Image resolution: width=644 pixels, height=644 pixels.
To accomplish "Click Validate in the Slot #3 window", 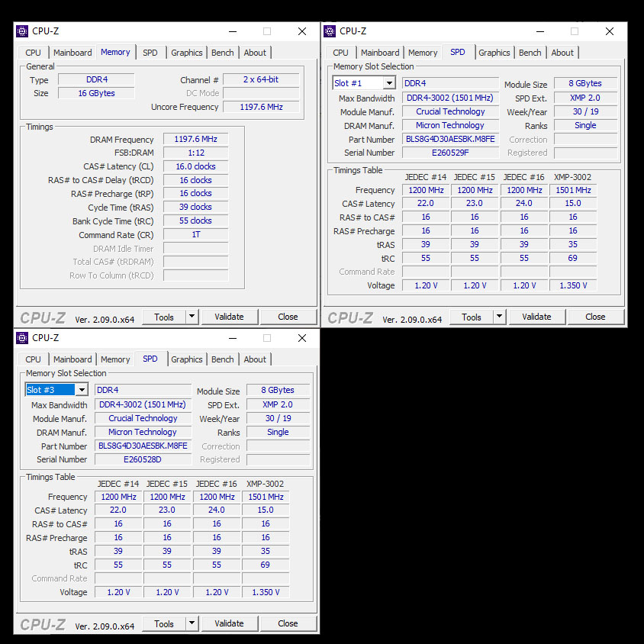I will coord(229,623).
